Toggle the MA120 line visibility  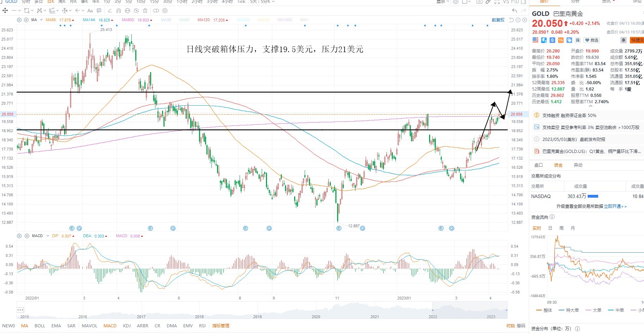[212, 20]
